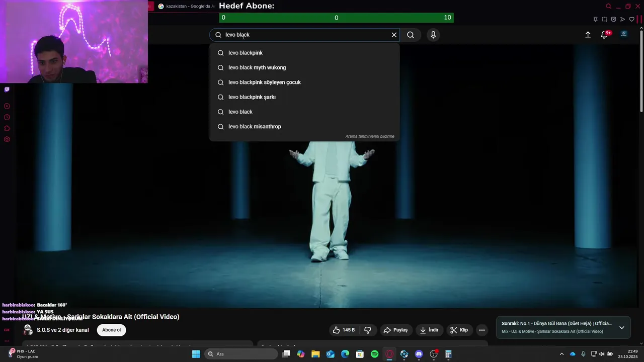The height and width of the screenshot is (362, 644).
Task: Open History from the Opera GX sidebar
Action: (x=7, y=117)
